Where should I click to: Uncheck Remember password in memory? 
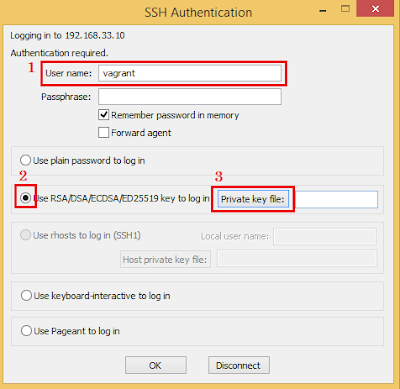(x=104, y=115)
